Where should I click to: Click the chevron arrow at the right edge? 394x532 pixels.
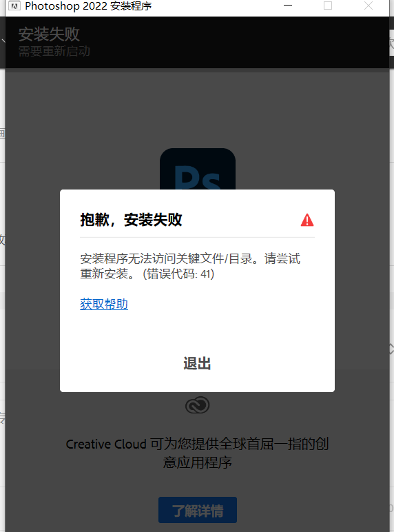391,349
